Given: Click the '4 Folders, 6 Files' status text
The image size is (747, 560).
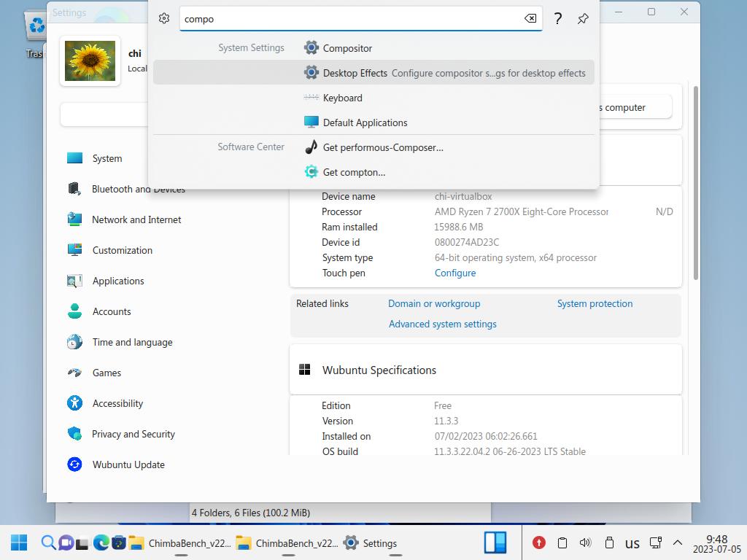Looking at the screenshot, I should (x=251, y=513).
